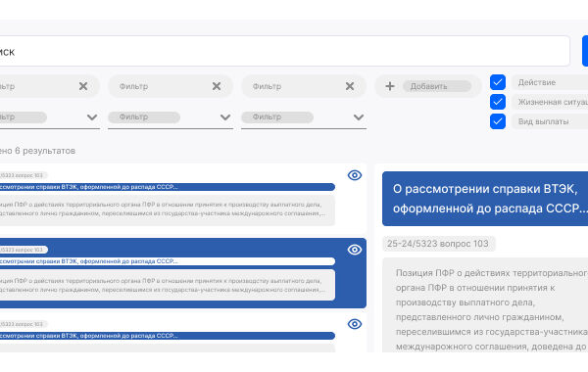Viewport: 588px width, 372px height.
Task: Toggle eye icon on third result card
Action: click(355, 324)
